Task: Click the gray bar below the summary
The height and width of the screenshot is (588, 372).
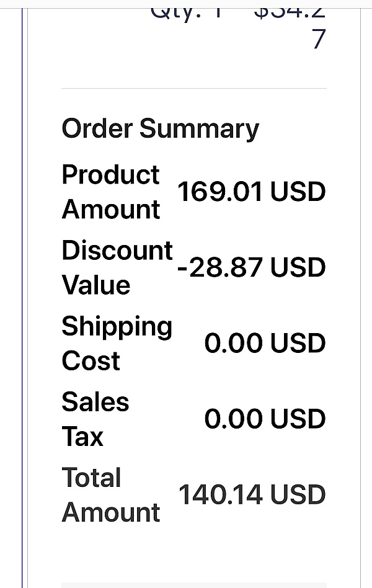Action: (x=193, y=584)
